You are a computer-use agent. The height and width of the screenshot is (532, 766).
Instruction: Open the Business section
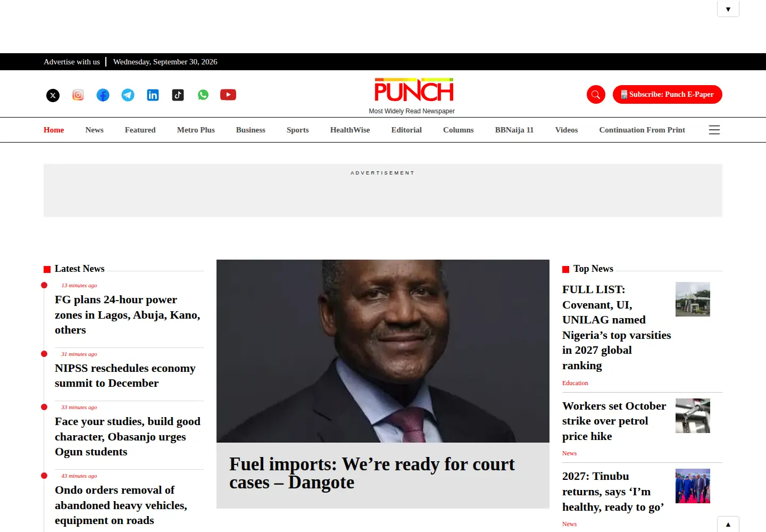pos(251,130)
